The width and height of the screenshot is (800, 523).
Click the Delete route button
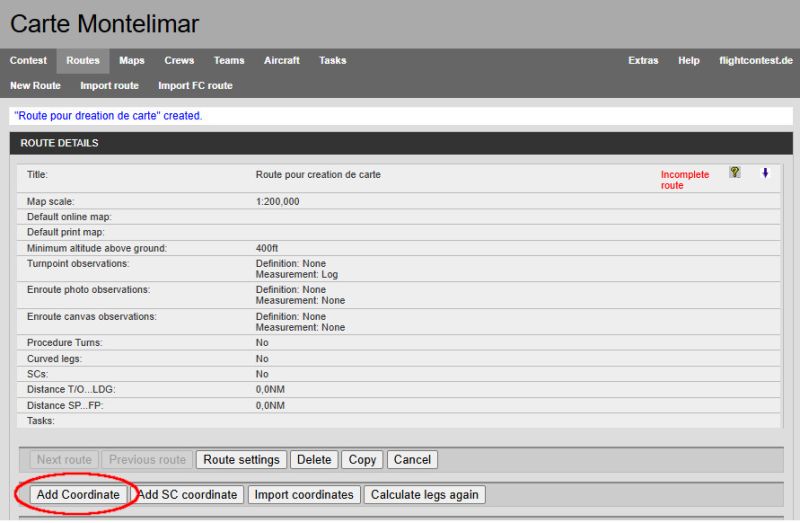(x=314, y=460)
